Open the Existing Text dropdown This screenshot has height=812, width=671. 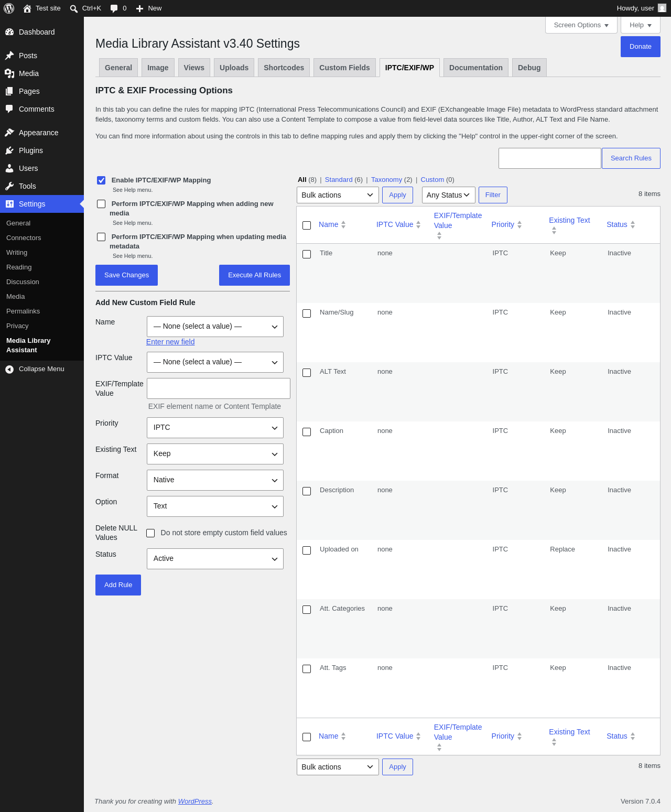click(215, 454)
